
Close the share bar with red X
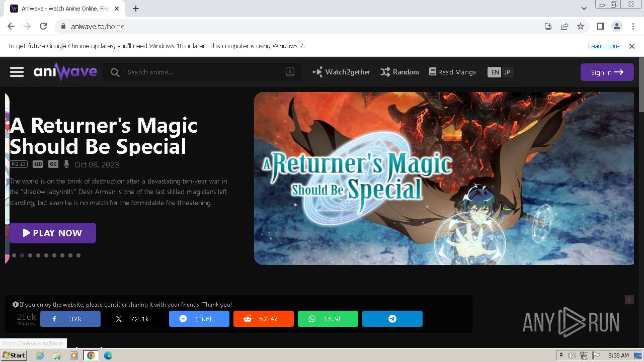coord(629,300)
